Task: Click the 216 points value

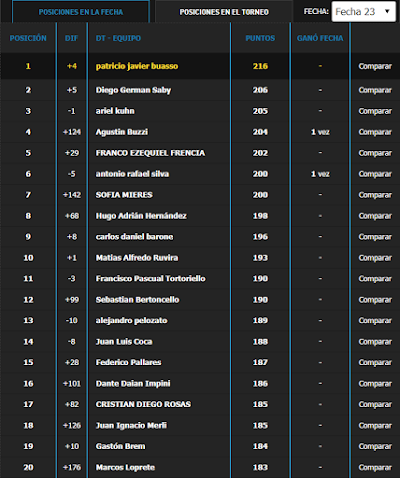Action: pyautogui.click(x=260, y=66)
